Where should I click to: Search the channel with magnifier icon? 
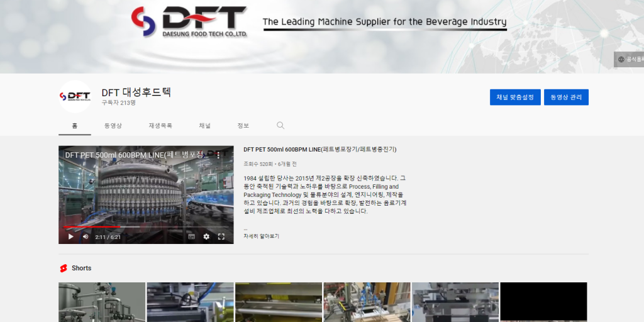[280, 126]
